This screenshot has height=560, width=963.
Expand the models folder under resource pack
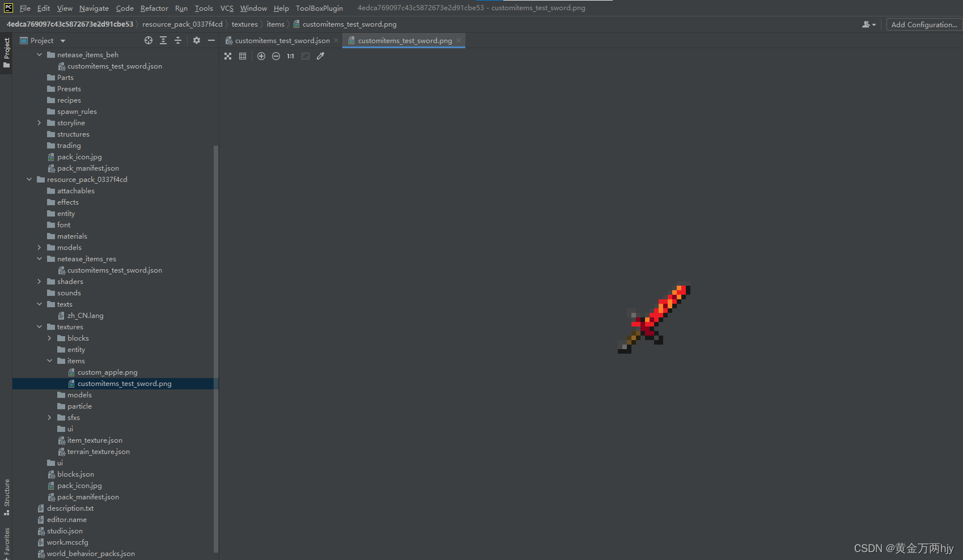coord(39,247)
